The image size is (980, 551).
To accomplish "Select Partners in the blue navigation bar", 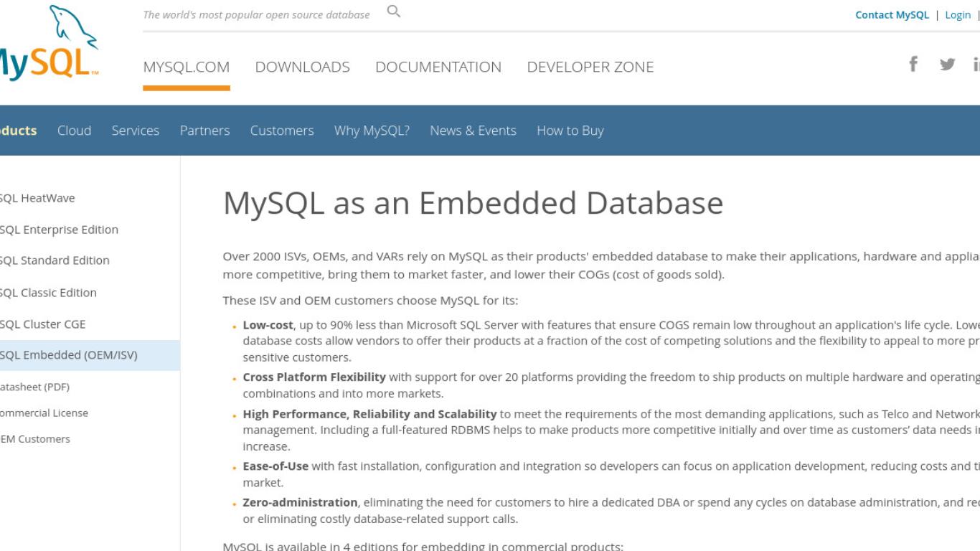I will [x=205, y=131].
